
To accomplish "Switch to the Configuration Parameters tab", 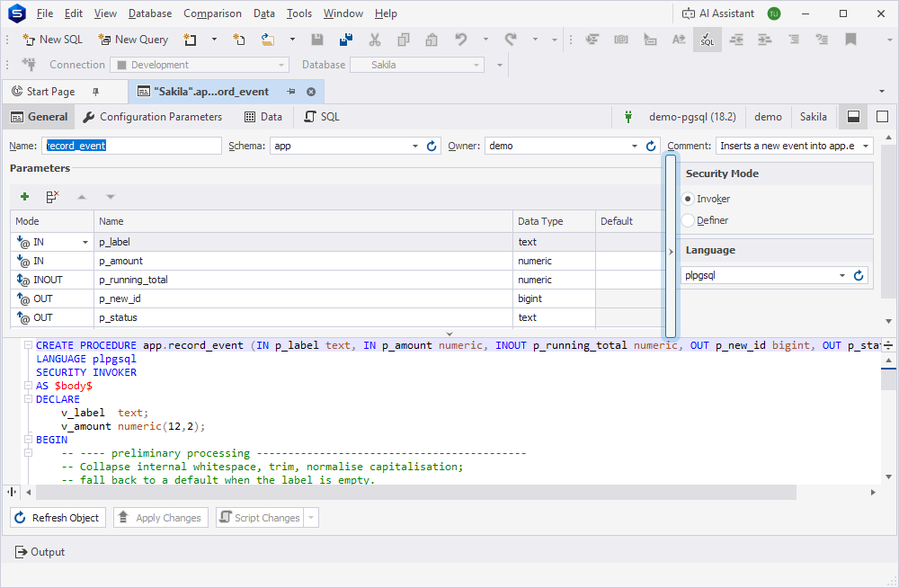I will coord(153,117).
